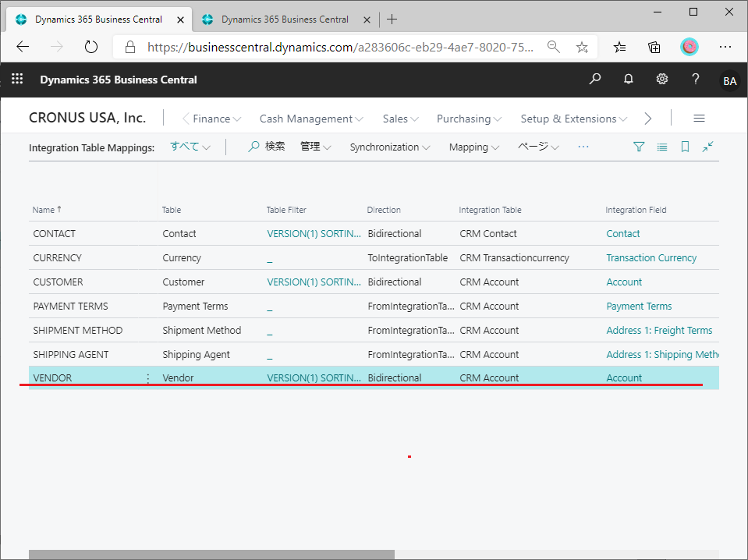
Task: Click the Integration Table column header
Action: [490, 210]
